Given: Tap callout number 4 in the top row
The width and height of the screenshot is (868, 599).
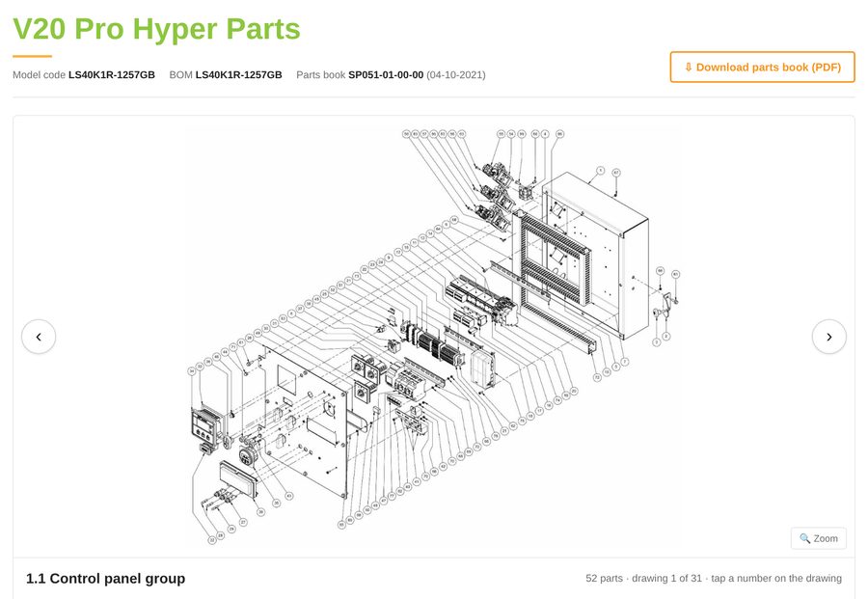Looking at the screenshot, I should (545, 134).
